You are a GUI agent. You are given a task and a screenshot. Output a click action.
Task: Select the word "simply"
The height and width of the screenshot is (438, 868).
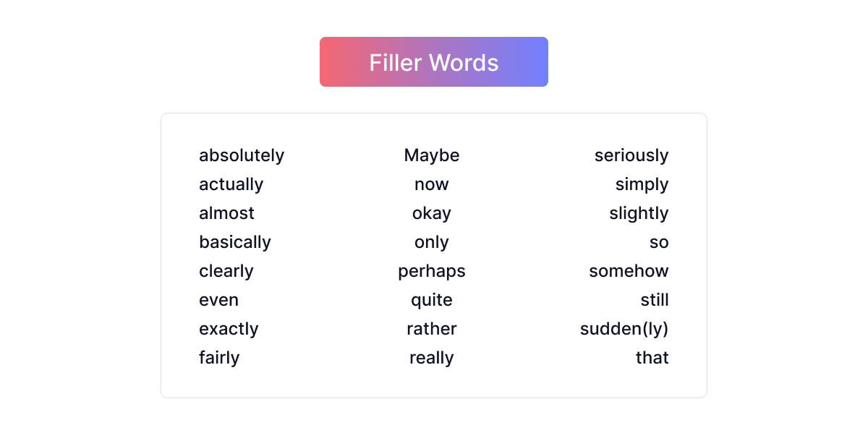pos(642,184)
